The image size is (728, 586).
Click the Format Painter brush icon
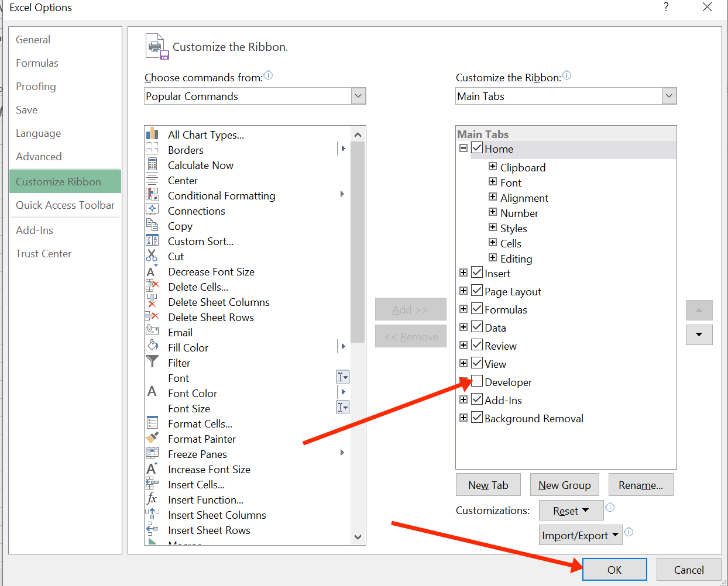click(x=152, y=438)
